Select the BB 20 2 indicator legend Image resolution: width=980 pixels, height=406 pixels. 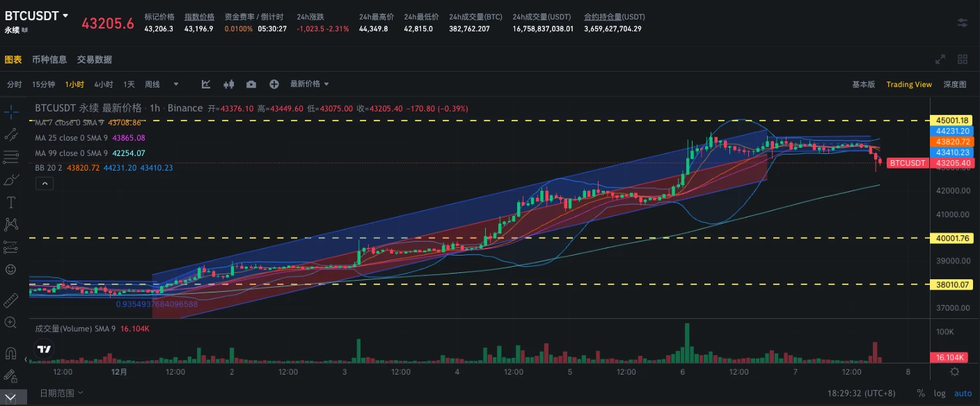pos(104,168)
